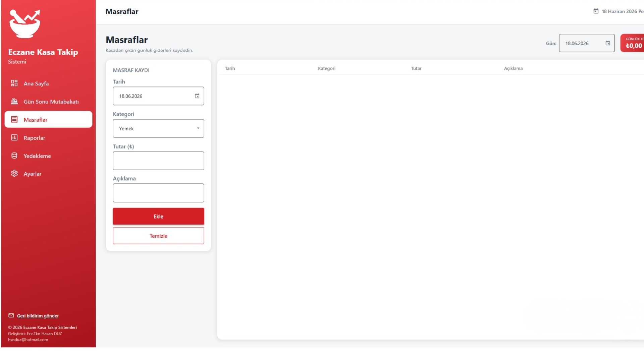Click the Tarih column header
This screenshot has height=362, width=644.
click(230, 68)
